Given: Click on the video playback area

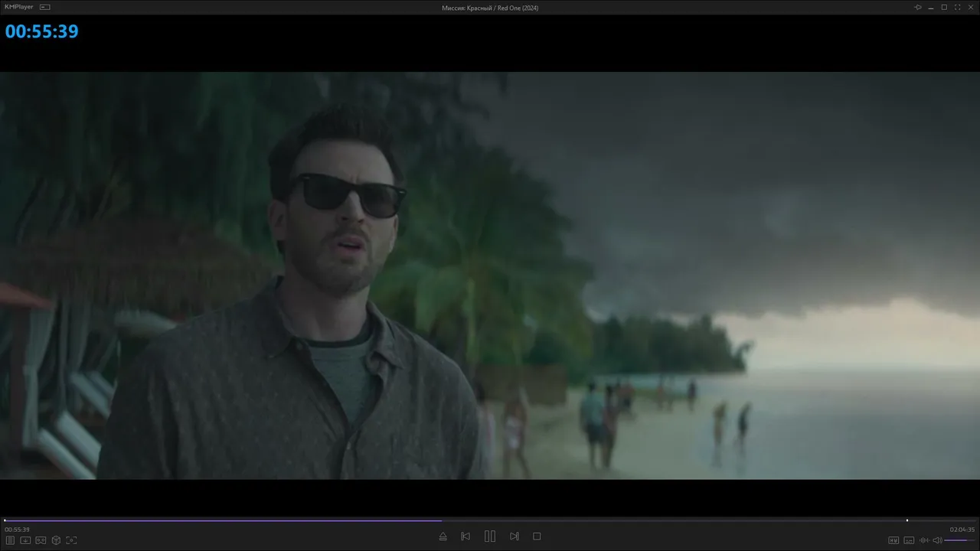Looking at the screenshot, I should coord(490,275).
